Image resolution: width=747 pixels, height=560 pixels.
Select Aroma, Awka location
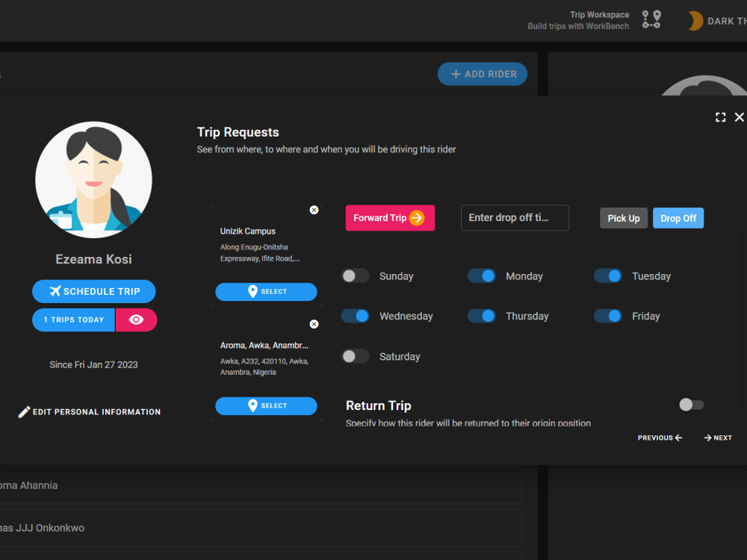point(267,405)
